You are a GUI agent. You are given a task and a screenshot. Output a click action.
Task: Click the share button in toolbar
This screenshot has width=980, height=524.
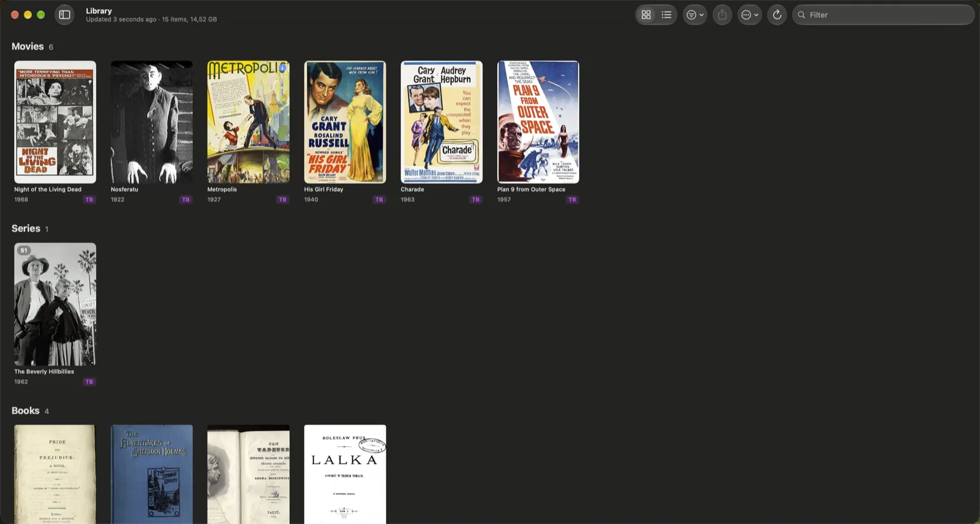[722, 15]
